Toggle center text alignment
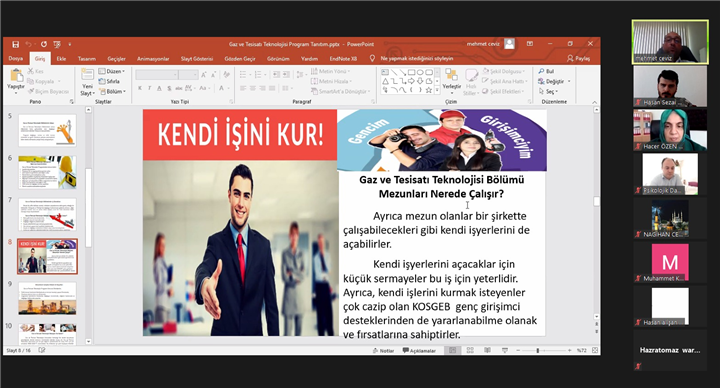The height and width of the screenshot is (388, 720). point(253,88)
